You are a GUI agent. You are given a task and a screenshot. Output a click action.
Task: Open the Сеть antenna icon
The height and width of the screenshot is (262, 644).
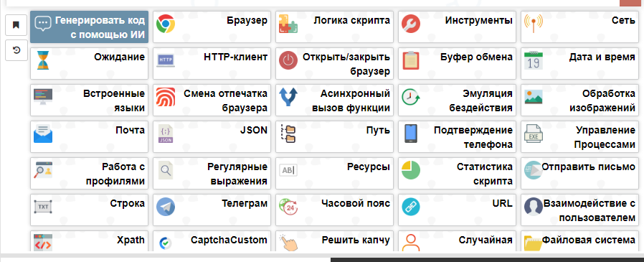click(x=534, y=24)
